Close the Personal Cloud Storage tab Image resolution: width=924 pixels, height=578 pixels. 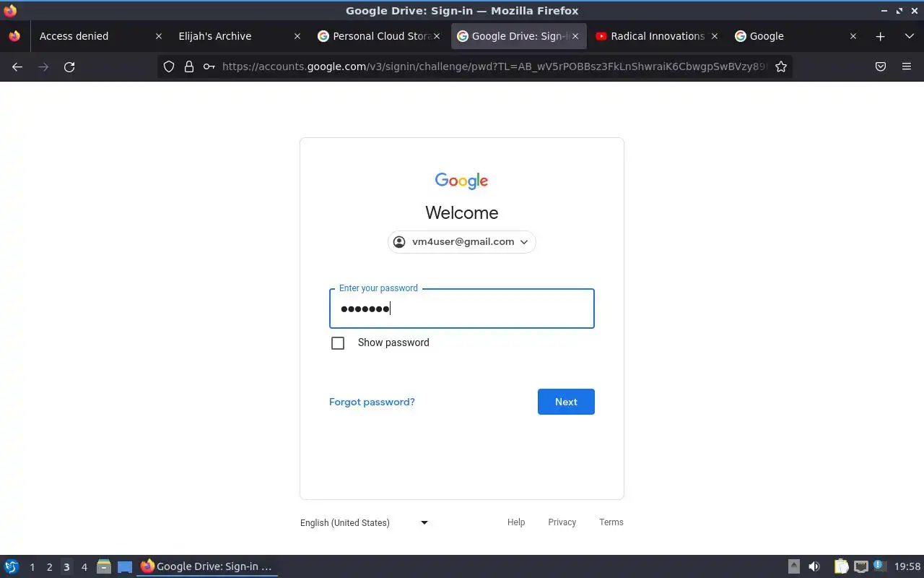pos(437,36)
